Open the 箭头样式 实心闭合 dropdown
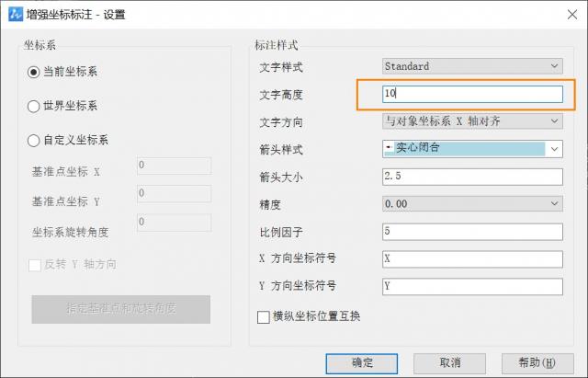Viewport: 588px width, 378px height. tap(472, 148)
